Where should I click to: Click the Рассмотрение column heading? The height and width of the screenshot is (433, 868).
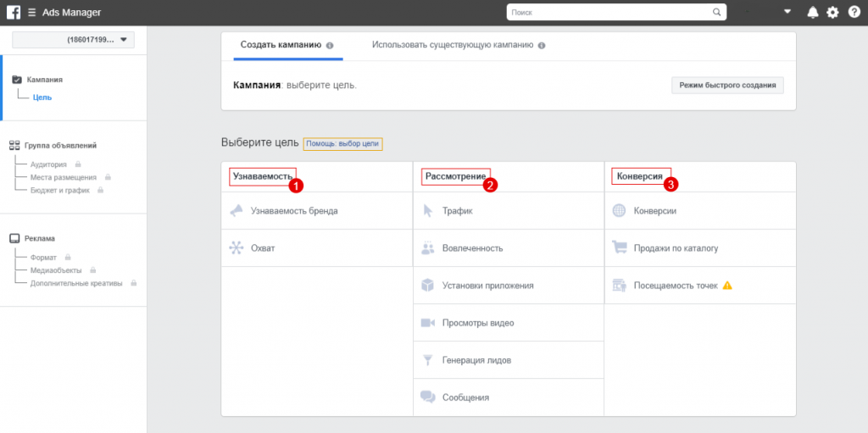point(455,176)
